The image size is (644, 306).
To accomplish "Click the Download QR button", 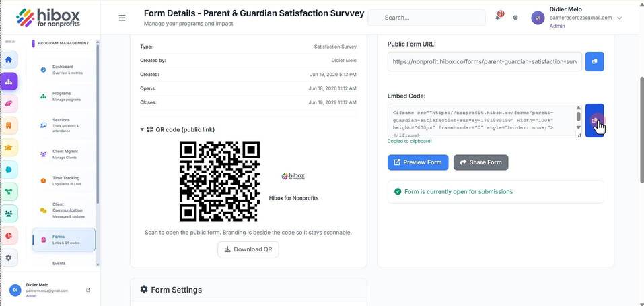I will pyautogui.click(x=248, y=249).
